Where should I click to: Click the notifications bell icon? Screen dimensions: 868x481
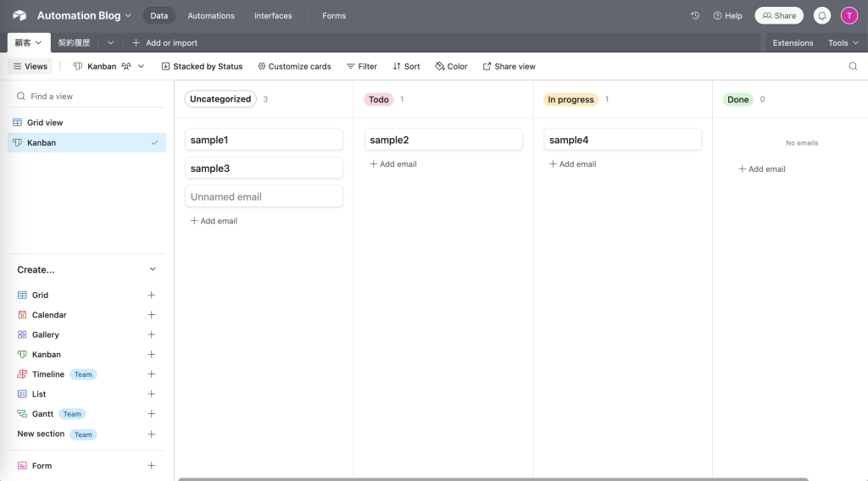[x=821, y=15]
